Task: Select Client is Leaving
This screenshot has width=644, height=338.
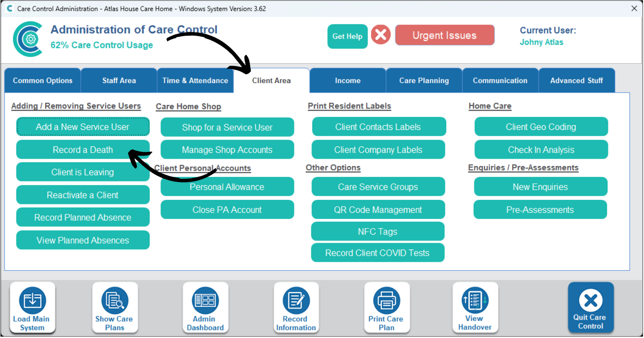Action: pyautogui.click(x=83, y=172)
